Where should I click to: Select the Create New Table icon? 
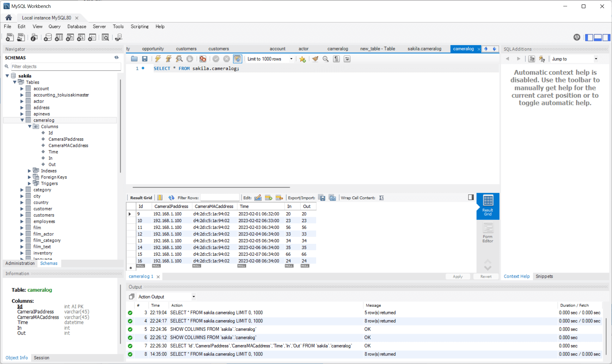click(59, 37)
